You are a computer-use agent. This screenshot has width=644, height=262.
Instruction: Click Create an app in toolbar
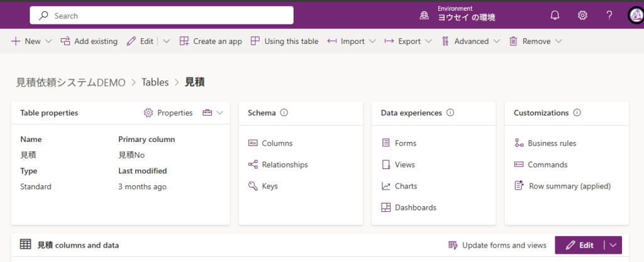pos(211,41)
